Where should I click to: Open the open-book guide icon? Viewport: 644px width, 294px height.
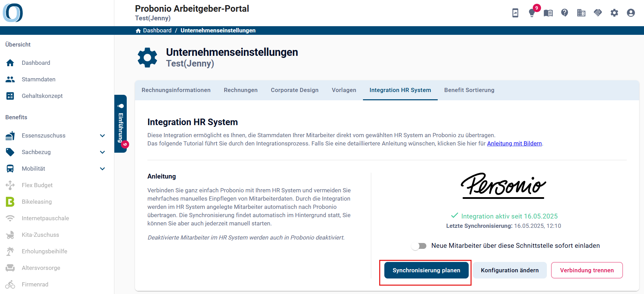(548, 13)
